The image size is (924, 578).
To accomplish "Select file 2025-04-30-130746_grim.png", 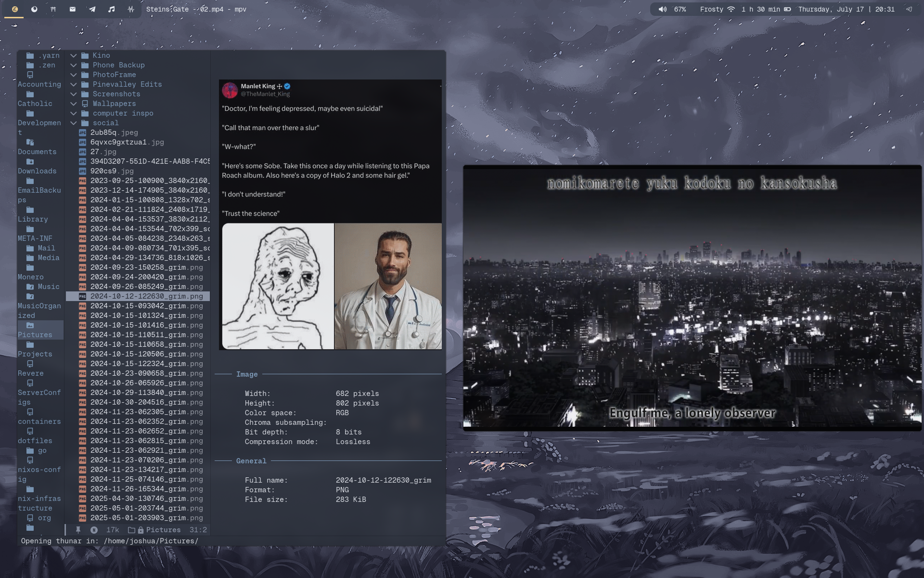I will (x=147, y=499).
